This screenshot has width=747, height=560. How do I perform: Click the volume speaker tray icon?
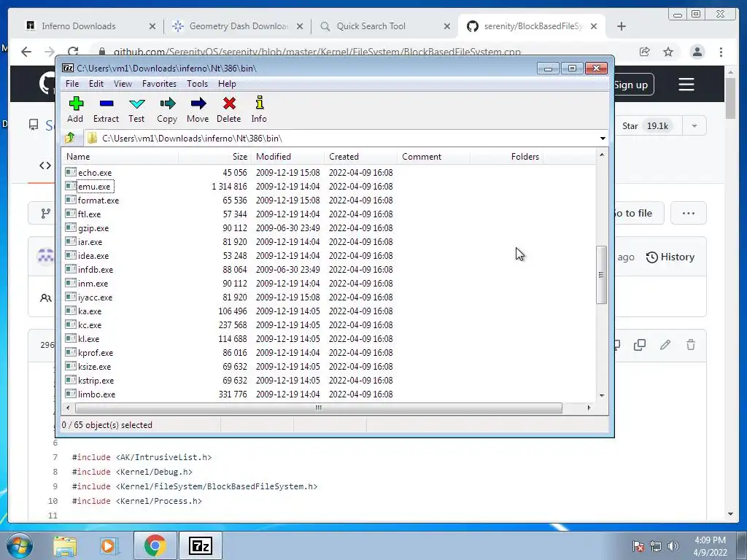(x=673, y=545)
